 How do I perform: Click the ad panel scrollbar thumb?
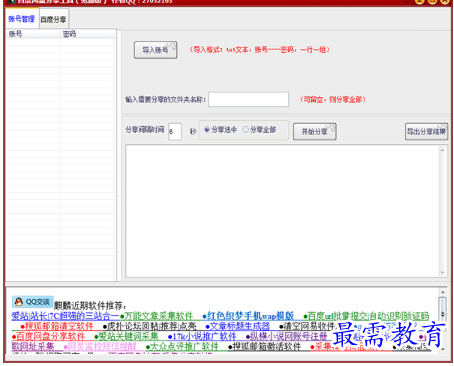[x=442, y=313]
